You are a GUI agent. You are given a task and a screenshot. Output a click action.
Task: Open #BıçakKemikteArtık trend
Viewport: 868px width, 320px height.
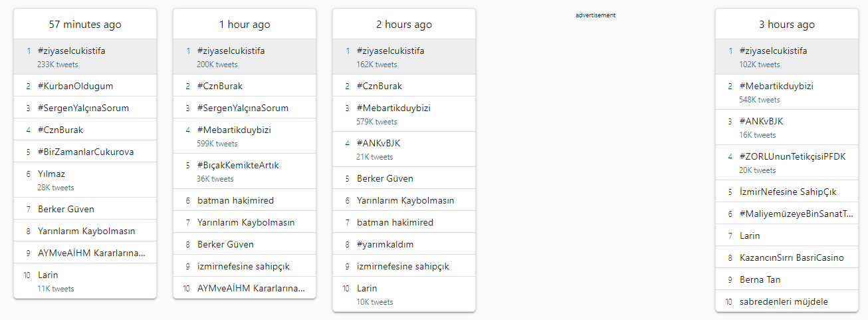238,166
